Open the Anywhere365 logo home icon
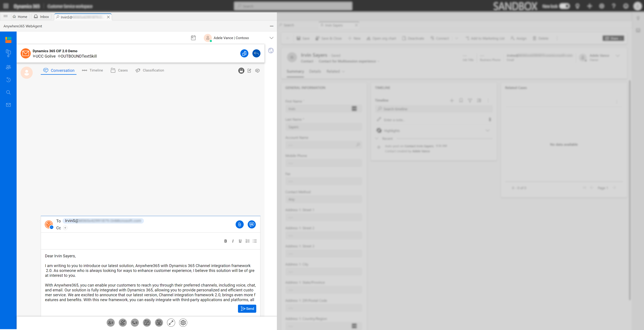Viewport: 644px width, 330px height. [x=8, y=40]
